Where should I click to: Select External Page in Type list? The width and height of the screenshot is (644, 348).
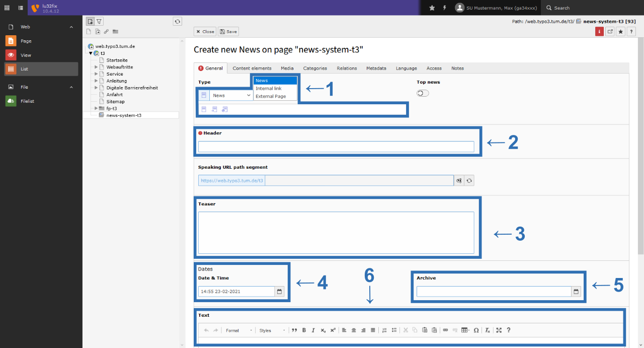tap(275, 96)
